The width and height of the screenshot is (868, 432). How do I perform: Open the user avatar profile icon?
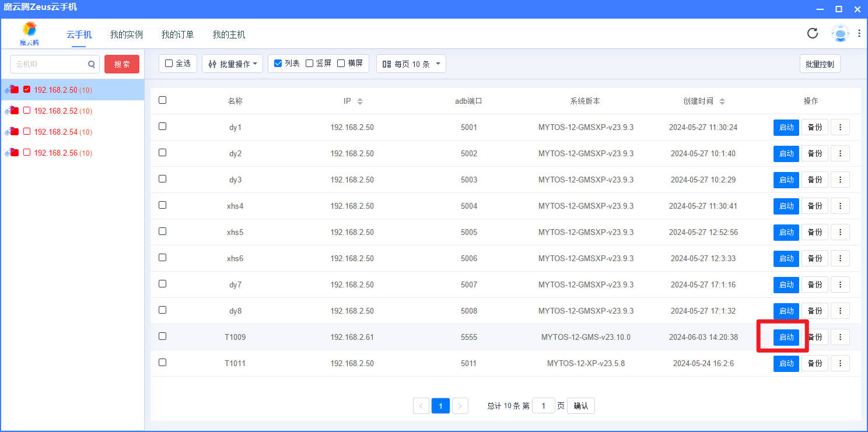coord(840,34)
